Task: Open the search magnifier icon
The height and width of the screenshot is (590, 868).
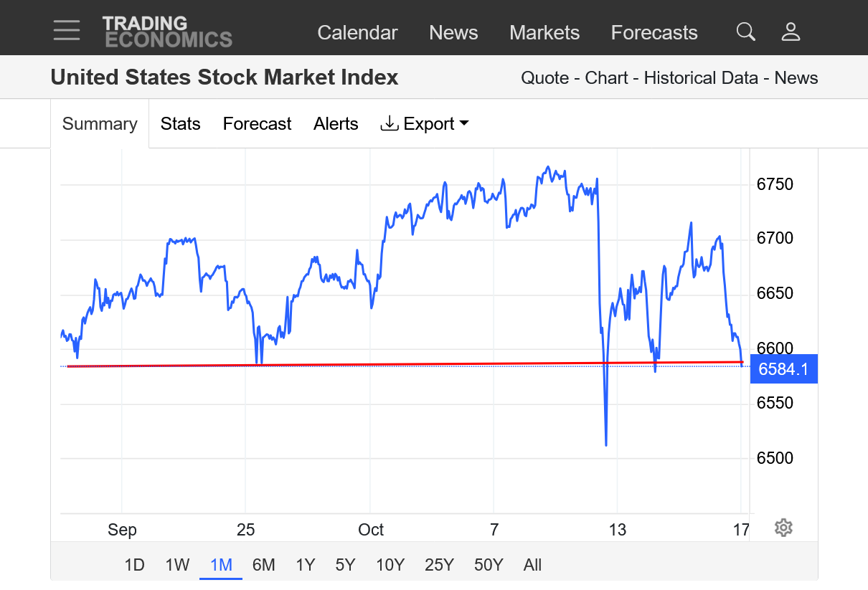Action: [x=746, y=32]
